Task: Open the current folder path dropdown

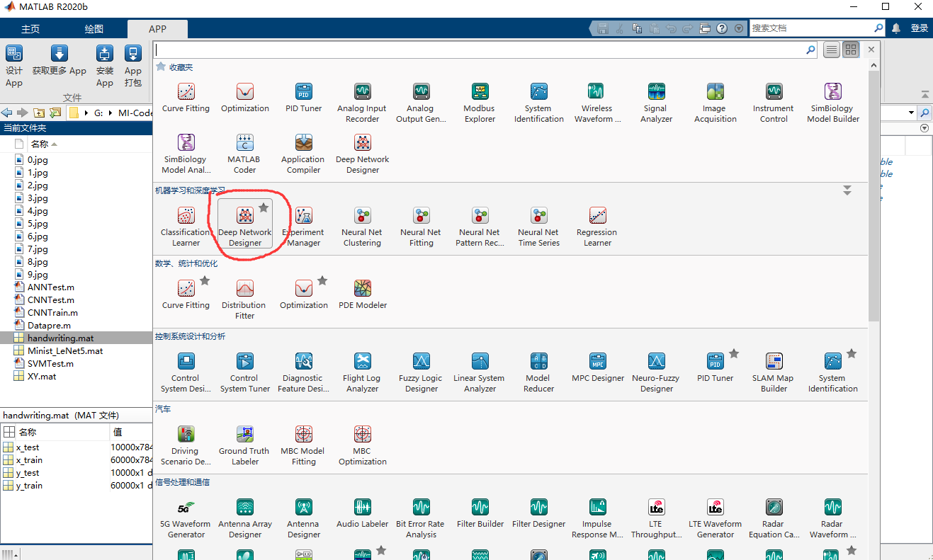Action: pos(911,113)
